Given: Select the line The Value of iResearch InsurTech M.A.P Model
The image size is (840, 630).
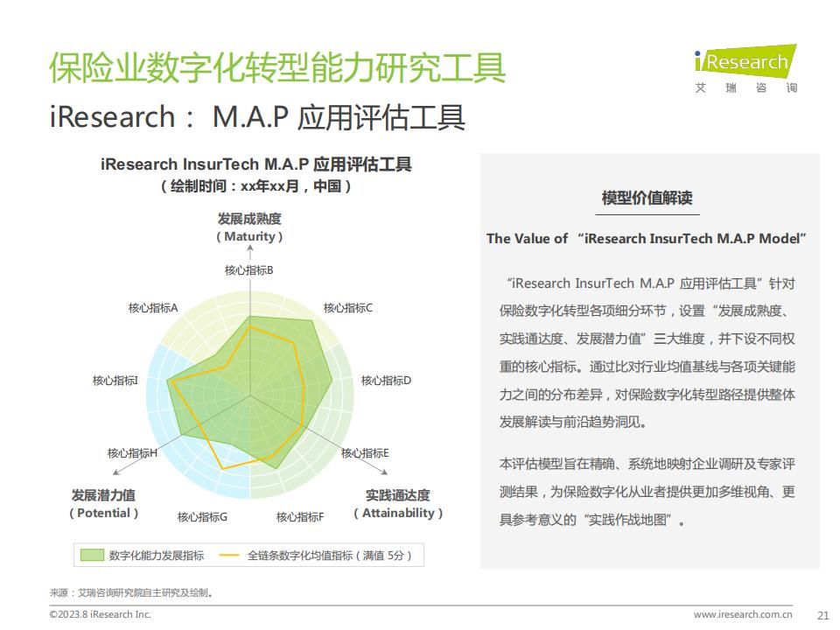Looking at the screenshot, I should [x=646, y=239].
